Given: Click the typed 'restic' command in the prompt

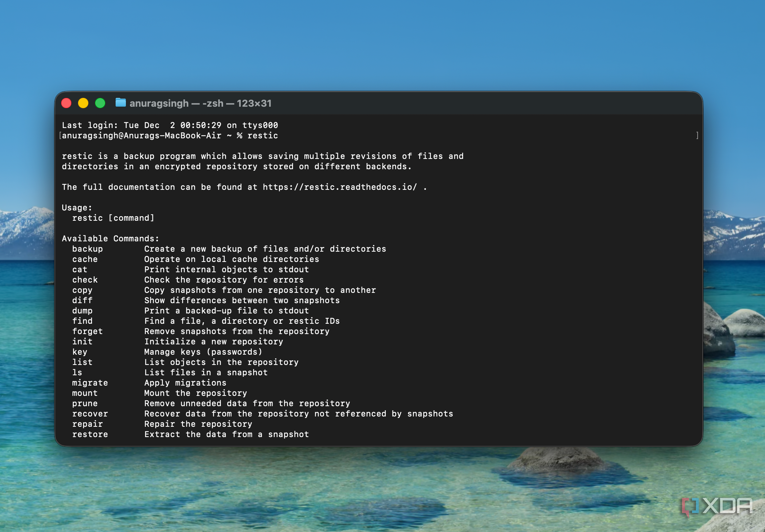Looking at the screenshot, I should 263,136.
